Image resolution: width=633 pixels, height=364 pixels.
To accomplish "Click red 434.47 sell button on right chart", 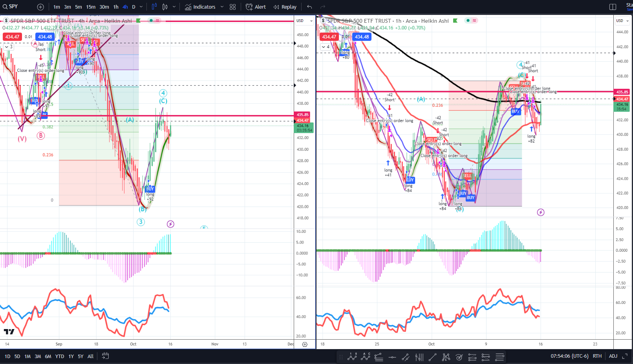I will [329, 37].
